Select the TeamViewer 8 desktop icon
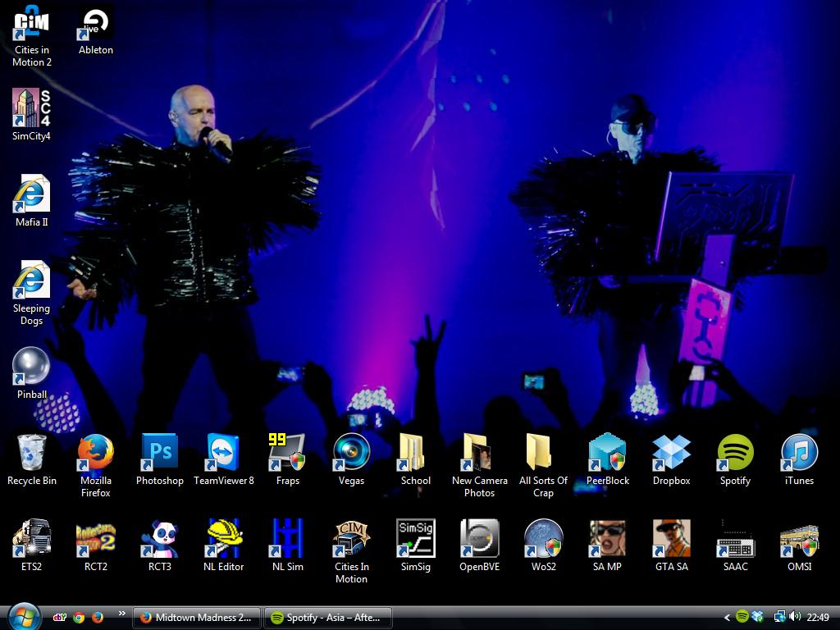The height and width of the screenshot is (630, 840). (223, 453)
